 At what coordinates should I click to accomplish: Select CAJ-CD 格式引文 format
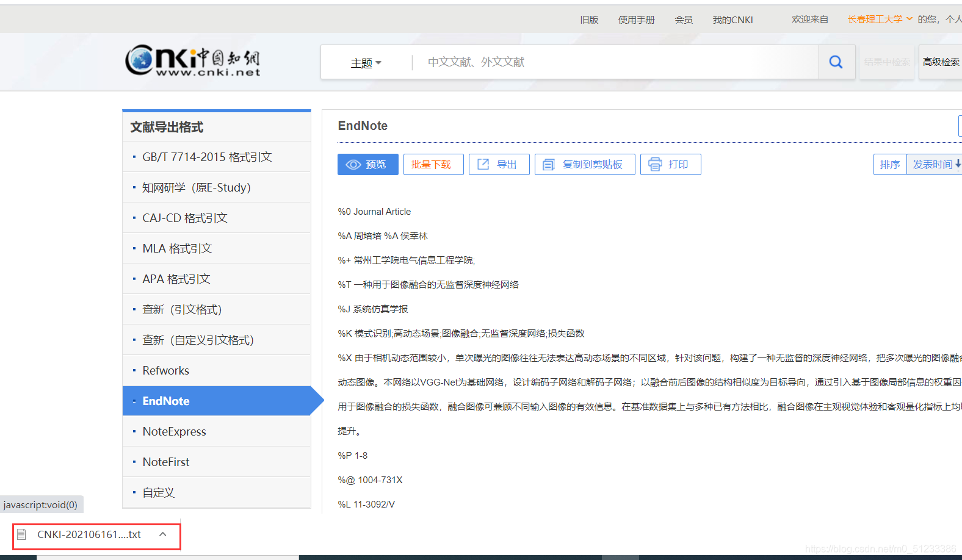click(x=217, y=218)
